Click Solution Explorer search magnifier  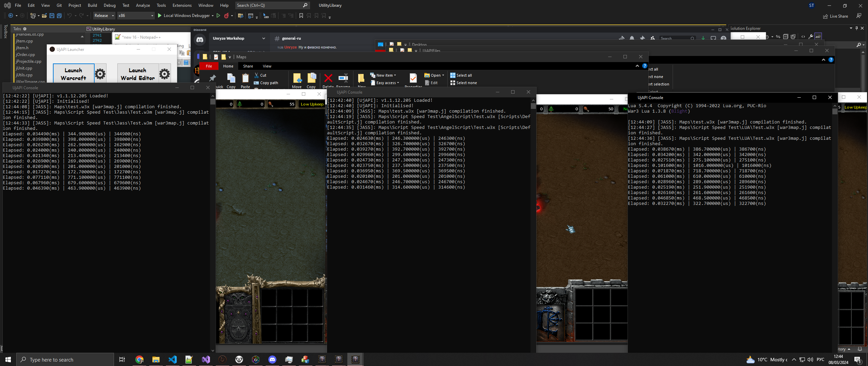click(x=859, y=45)
